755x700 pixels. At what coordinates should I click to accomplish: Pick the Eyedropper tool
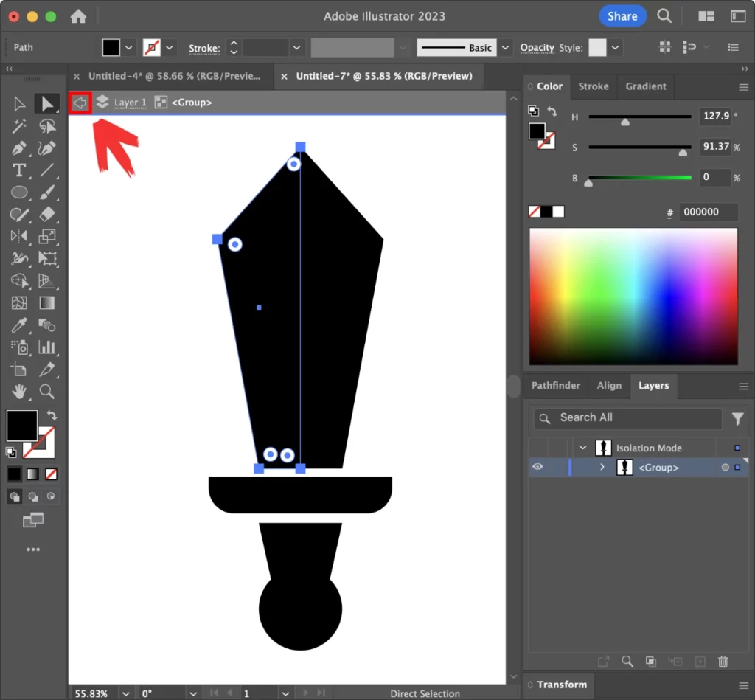[19, 325]
